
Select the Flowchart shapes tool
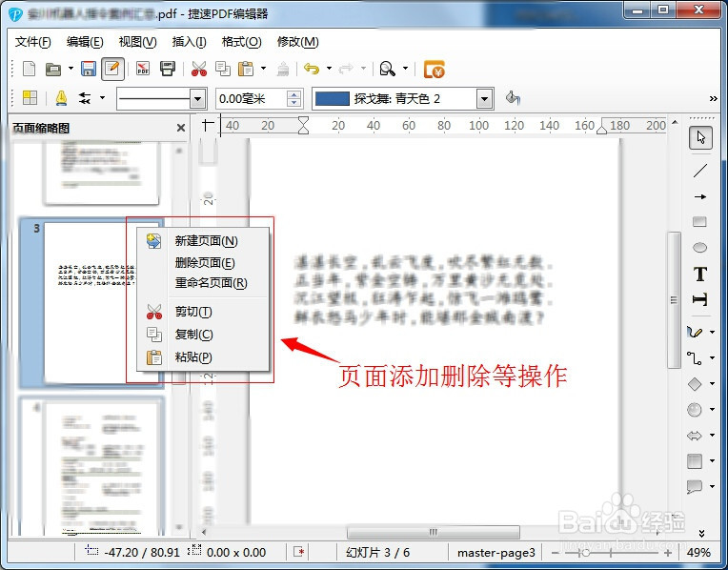click(x=694, y=460)
